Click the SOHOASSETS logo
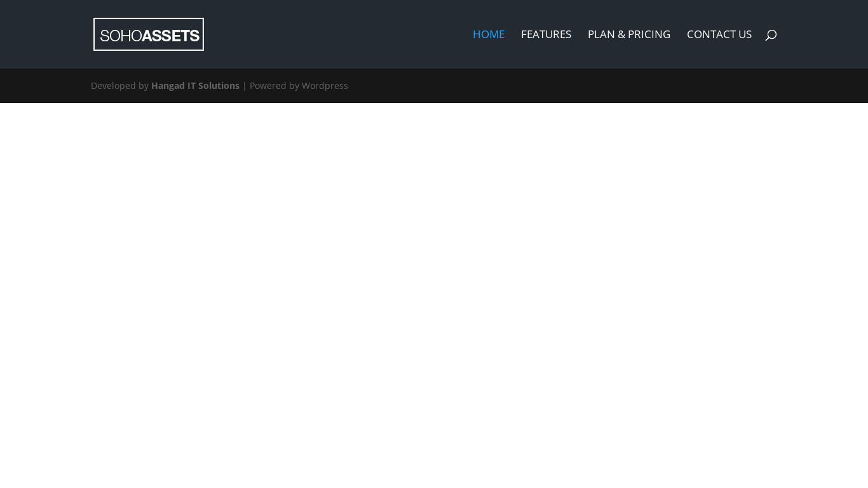868x488 pixels. [x=149, y=34]
